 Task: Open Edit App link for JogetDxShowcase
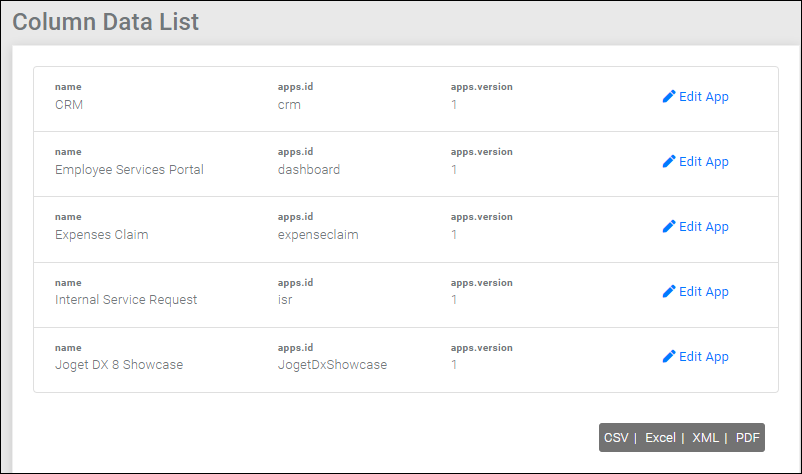[696, 356]
